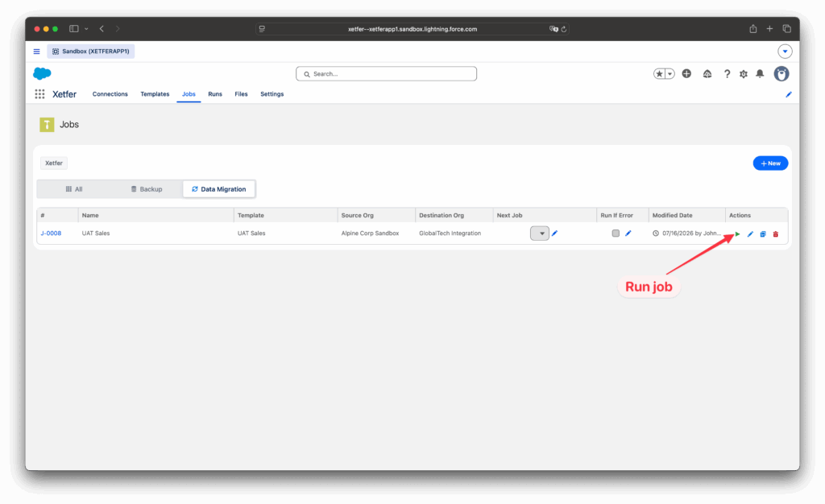Open the Notifications bell
825x504 pixels.
(760, 74)
